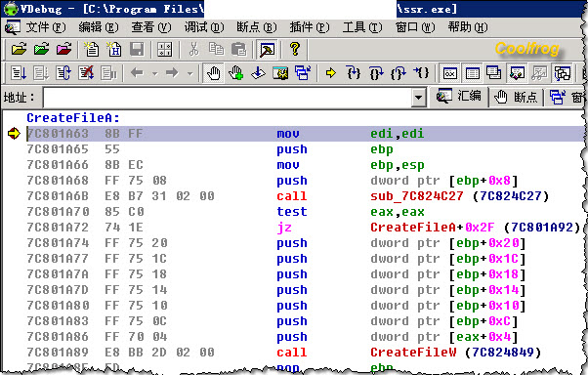
Task: Toggle the 0x register window button
Action: [x=449, y=73]
